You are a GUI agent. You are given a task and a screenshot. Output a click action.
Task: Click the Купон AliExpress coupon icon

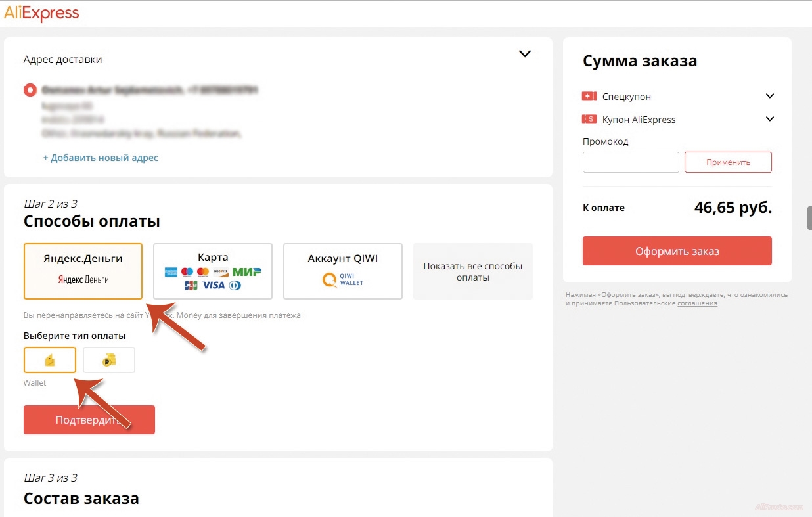click(589, 120)
